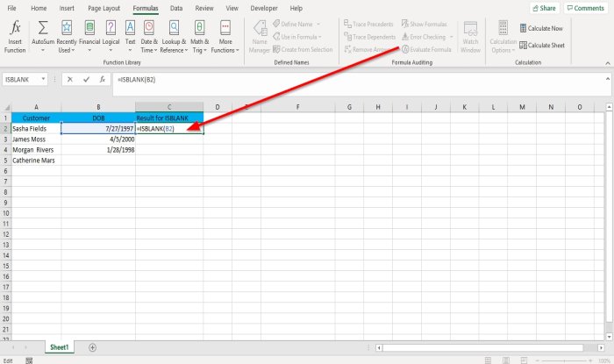Viewport: 614px width, 364px height.
Task: Open the Name Manager
Action: pos(260,37)
